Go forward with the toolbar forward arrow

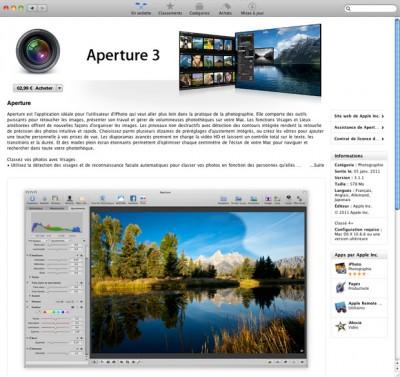click(42, 8)
